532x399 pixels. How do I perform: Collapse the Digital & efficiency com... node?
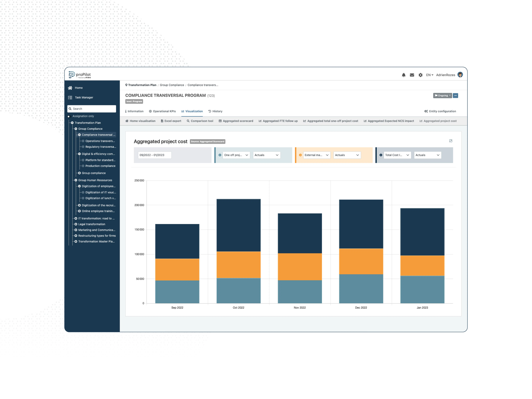click(79, 154)
